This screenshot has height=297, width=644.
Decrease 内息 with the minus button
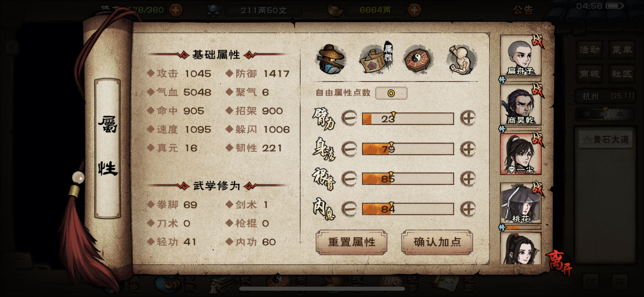point(349,209)
